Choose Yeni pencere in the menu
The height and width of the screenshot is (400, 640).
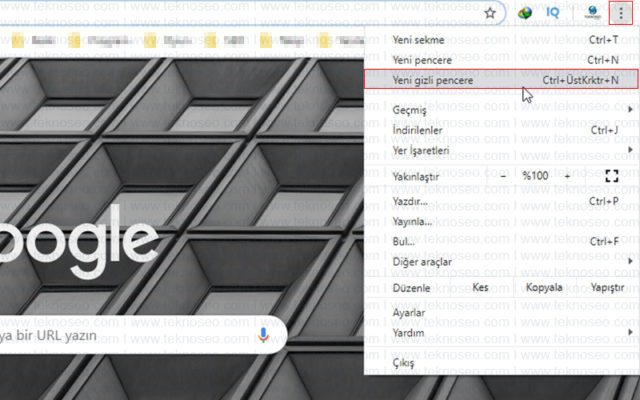(501, 60)
